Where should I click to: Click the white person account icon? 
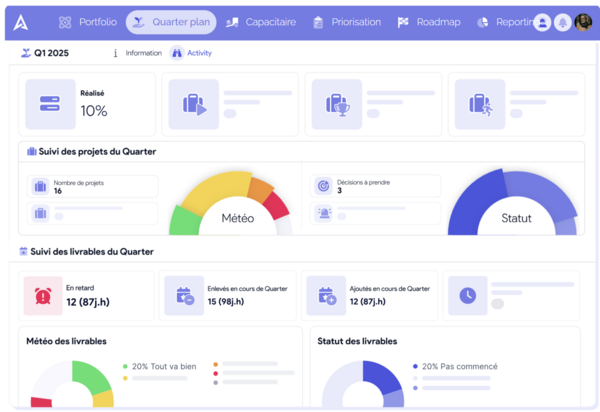(542, 22)
